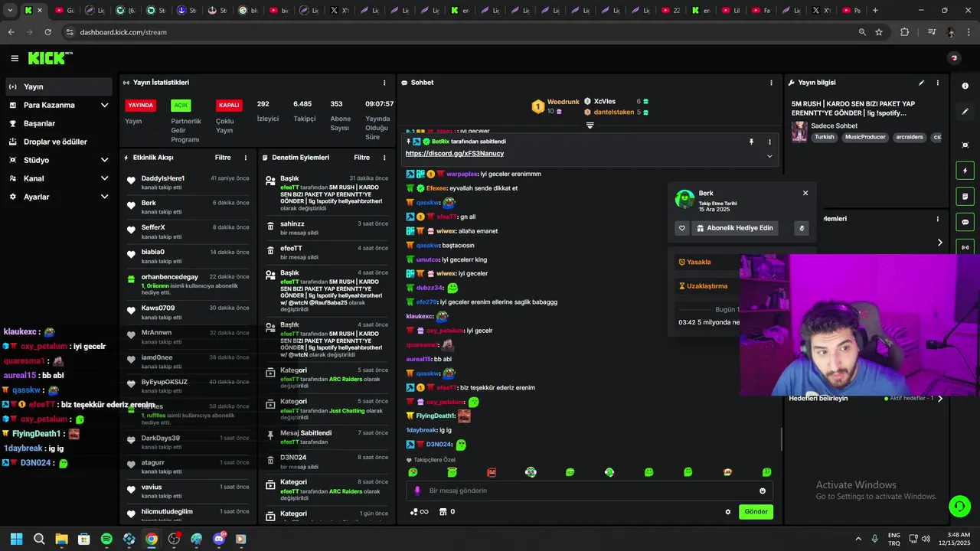The height and width of the screenshot is (551, 980).
Task: Open the Denetim Eylemleri Filtre dropdown
Action: 361,158
